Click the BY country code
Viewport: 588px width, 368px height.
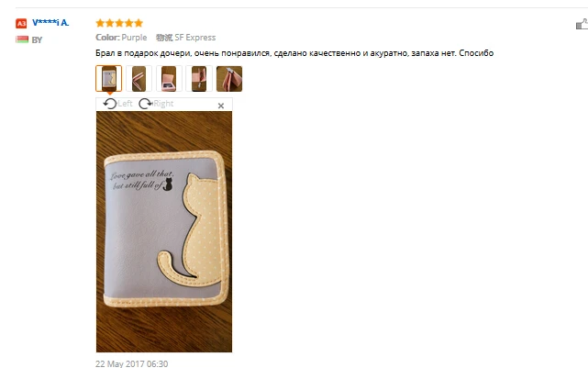(x=37, y=39)
